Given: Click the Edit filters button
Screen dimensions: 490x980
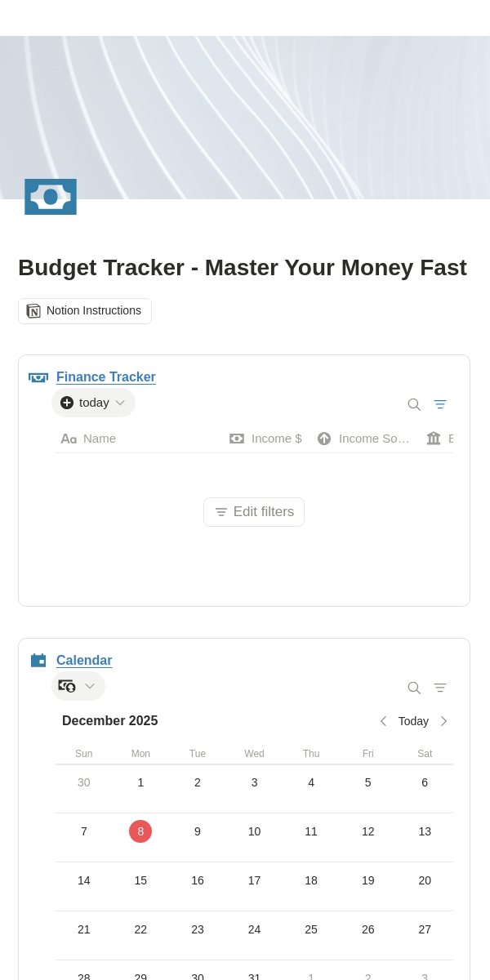Looking at the screenshot, I should pos(254,512).
